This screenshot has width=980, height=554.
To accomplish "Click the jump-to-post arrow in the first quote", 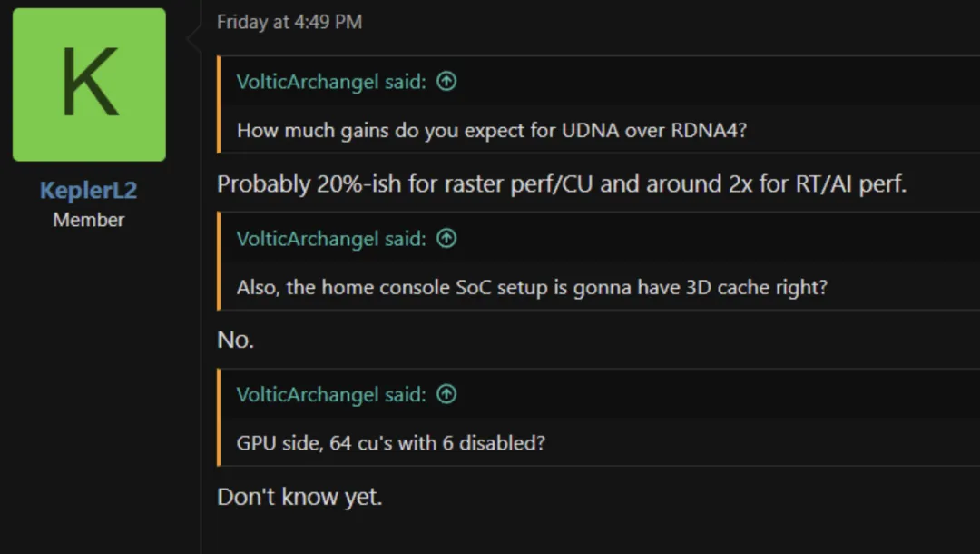I will click(446, 81).
